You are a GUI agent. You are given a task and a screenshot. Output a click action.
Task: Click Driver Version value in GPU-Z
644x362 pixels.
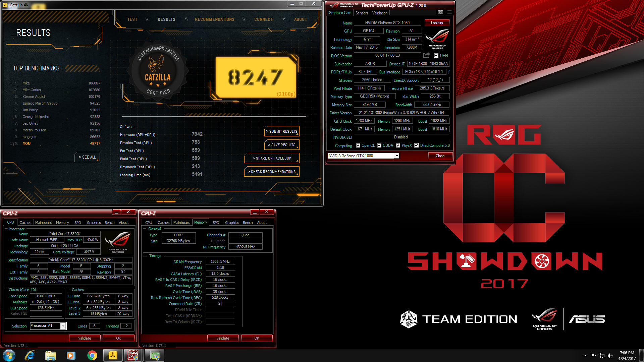pos(401,113)
